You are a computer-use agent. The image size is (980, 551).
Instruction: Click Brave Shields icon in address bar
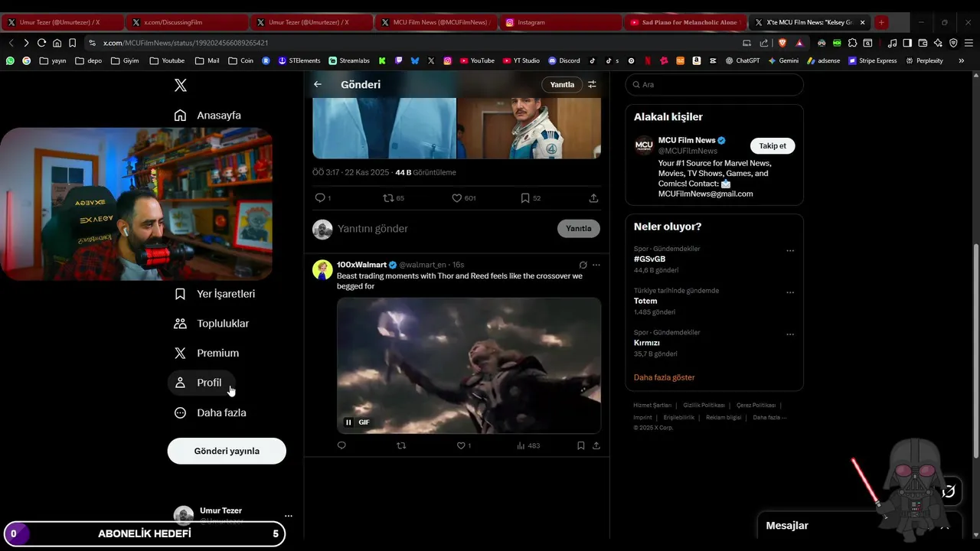pos(782,43)
